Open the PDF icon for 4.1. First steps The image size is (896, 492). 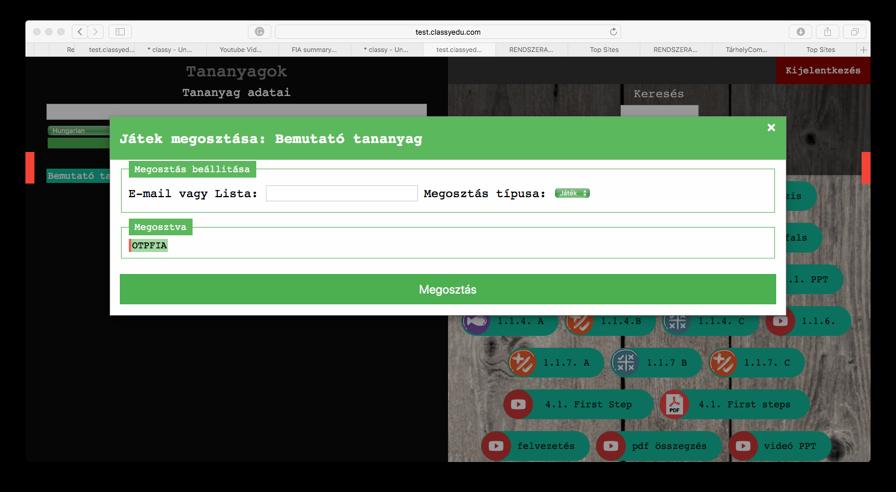click(674, 405)
